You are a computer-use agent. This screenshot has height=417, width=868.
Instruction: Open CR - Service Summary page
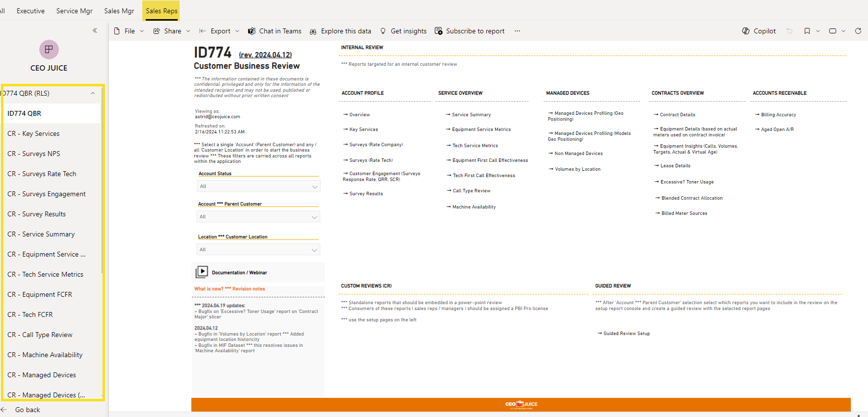51,234
